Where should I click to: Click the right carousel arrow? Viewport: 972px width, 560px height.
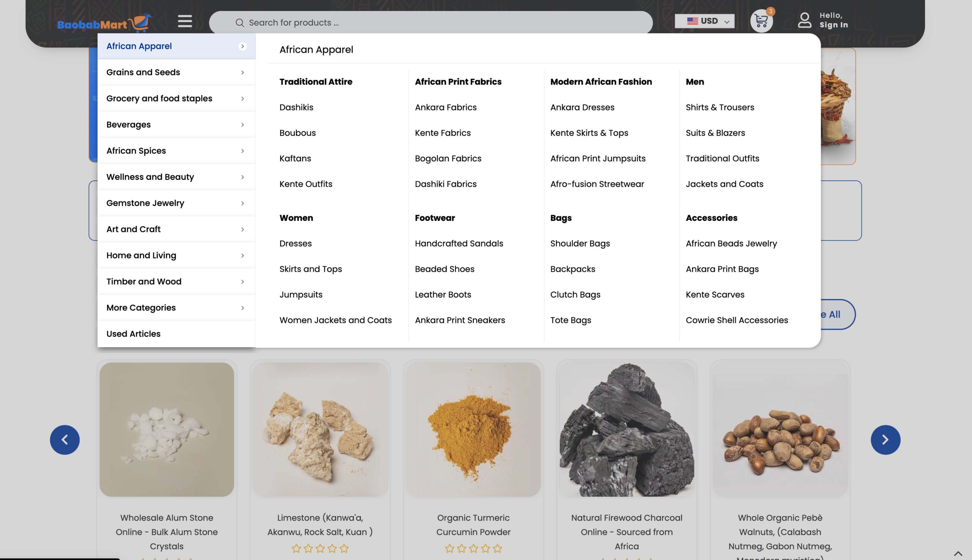pyautogui.click(x=886, y=440)
